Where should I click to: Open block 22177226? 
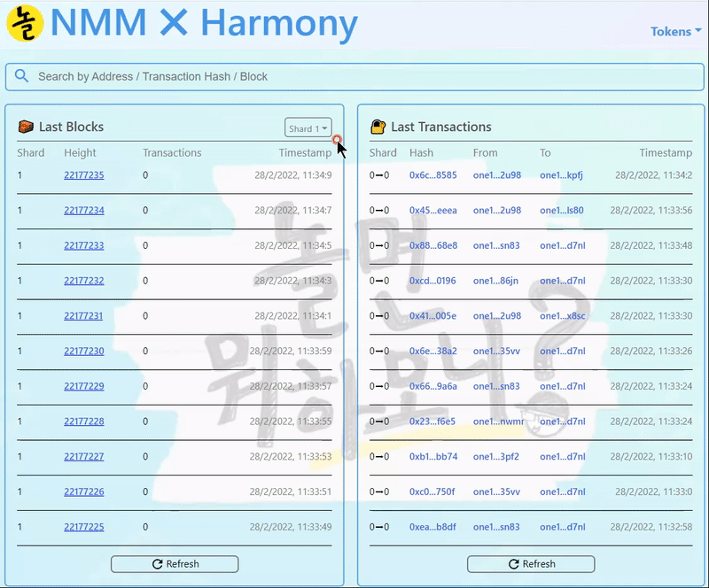(x=83, y=491)
